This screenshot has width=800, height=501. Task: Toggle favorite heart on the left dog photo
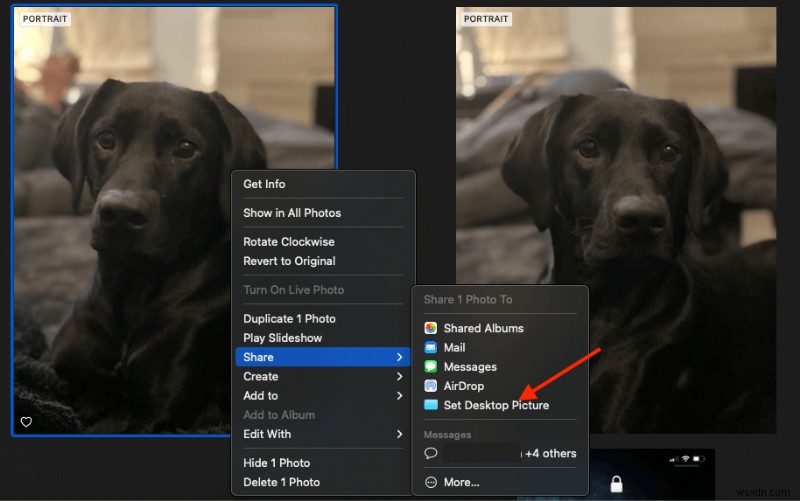[26, 422]
